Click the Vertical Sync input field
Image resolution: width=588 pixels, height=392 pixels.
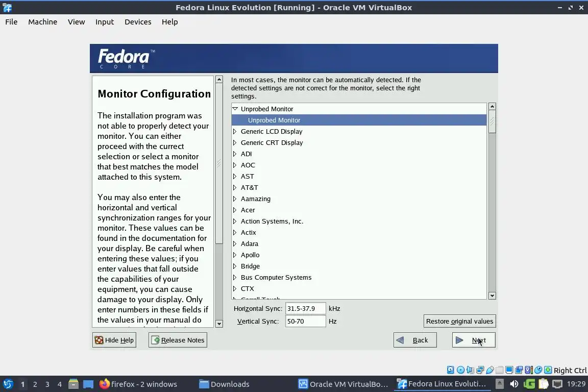[305, 321]
